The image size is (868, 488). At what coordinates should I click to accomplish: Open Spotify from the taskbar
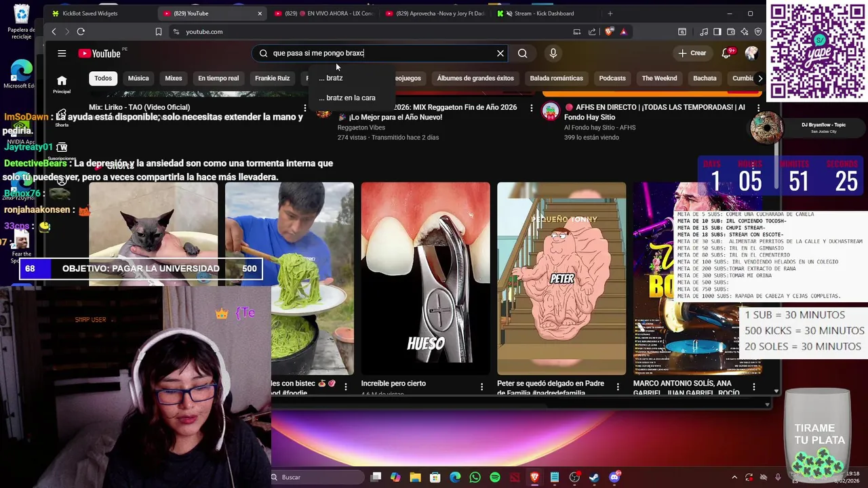(495, 477)
